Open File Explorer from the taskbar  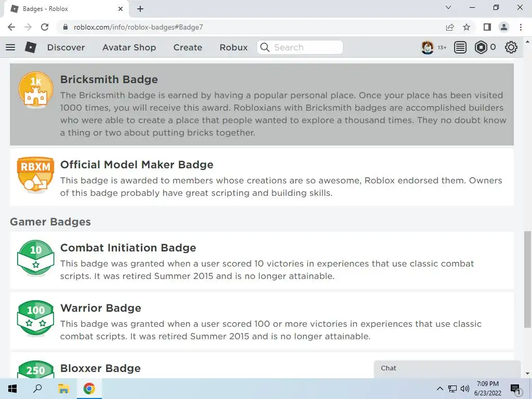[x=63, y=389]
